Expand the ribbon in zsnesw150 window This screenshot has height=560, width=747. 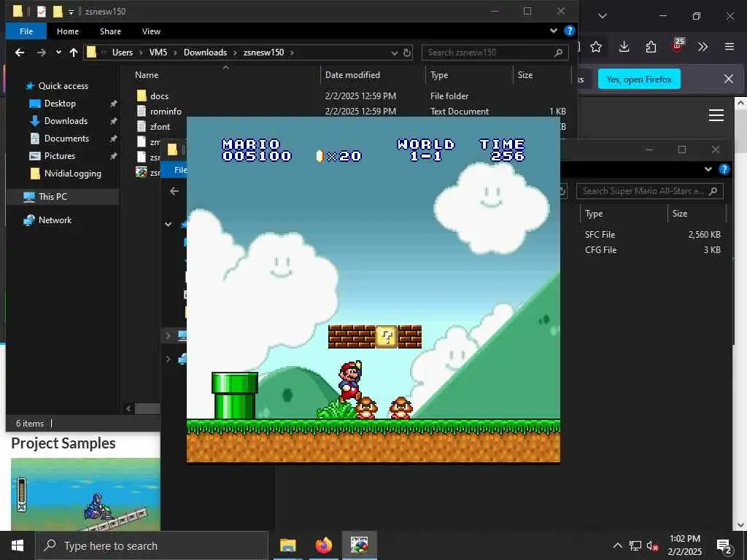(553, 31)
